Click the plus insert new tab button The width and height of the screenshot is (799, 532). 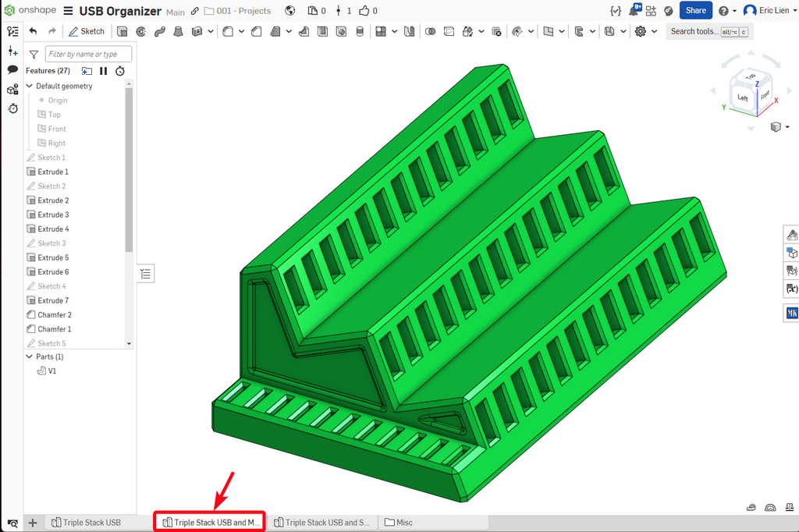click(33, 523)
